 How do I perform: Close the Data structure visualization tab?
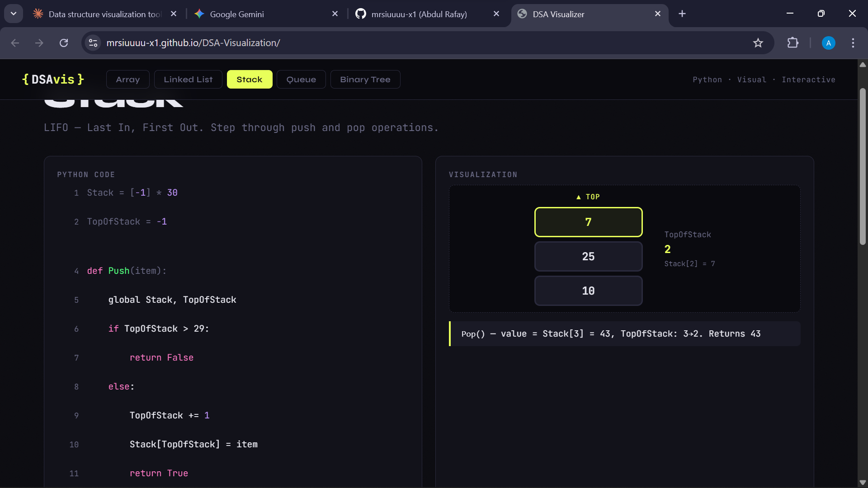174,14
